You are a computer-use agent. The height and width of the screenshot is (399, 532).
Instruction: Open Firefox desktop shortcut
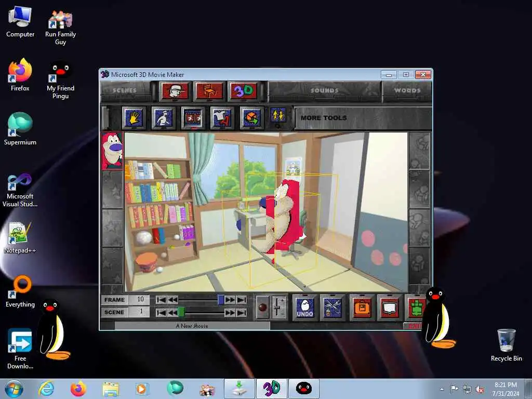point(20,75)
